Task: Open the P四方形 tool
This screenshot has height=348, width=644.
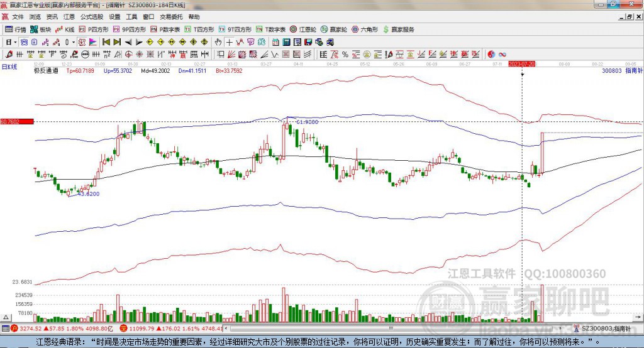Action: (94, 30)
